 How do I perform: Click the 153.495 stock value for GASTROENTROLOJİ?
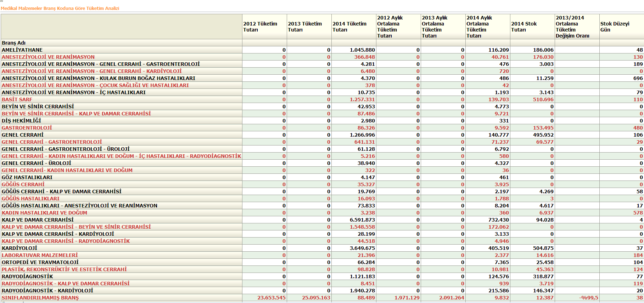543,128
